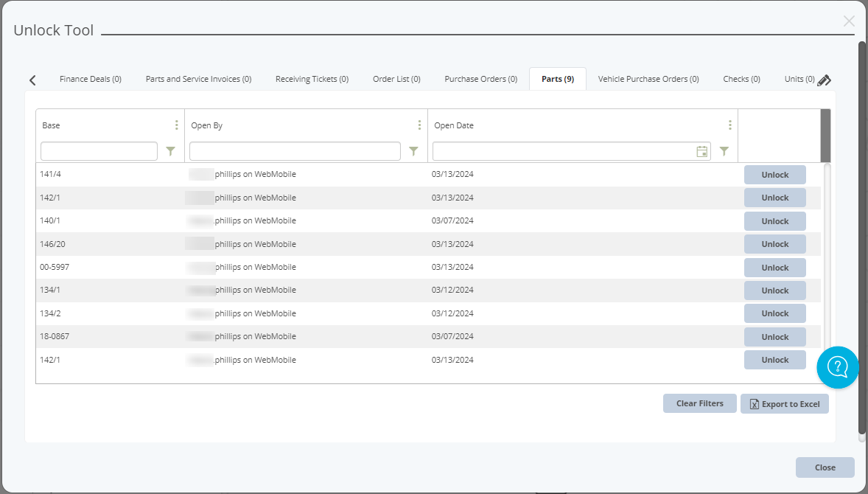Screen dimensions: 868x494
Task: Click the 03/13/2024 date for 00-5997
Action: [x=452, y=267]
